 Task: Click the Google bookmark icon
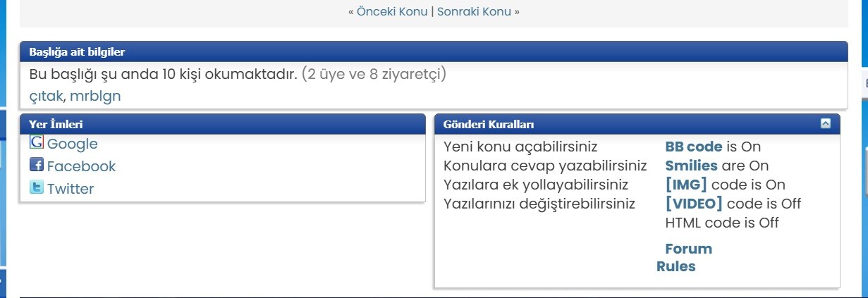37,142
